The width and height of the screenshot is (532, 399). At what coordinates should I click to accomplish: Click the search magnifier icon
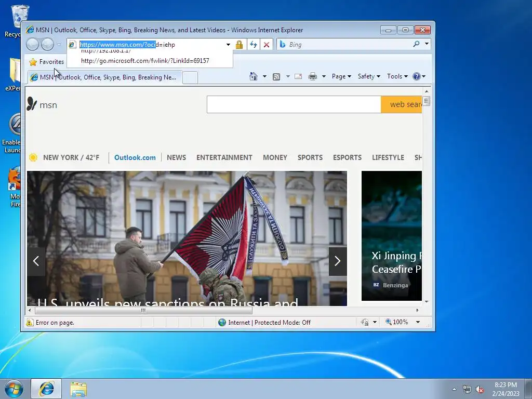click(x=416, y=44)
